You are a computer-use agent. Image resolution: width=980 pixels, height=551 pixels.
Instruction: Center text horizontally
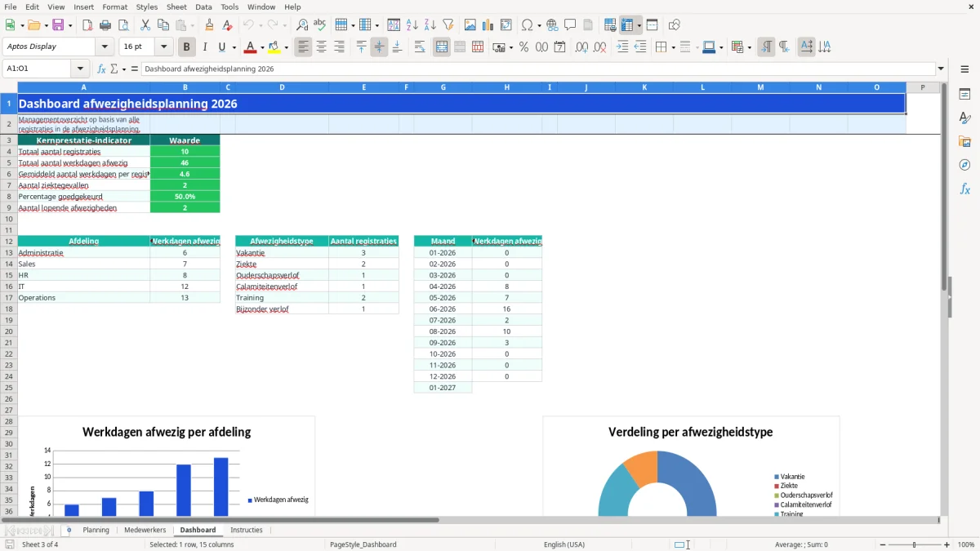321,47
